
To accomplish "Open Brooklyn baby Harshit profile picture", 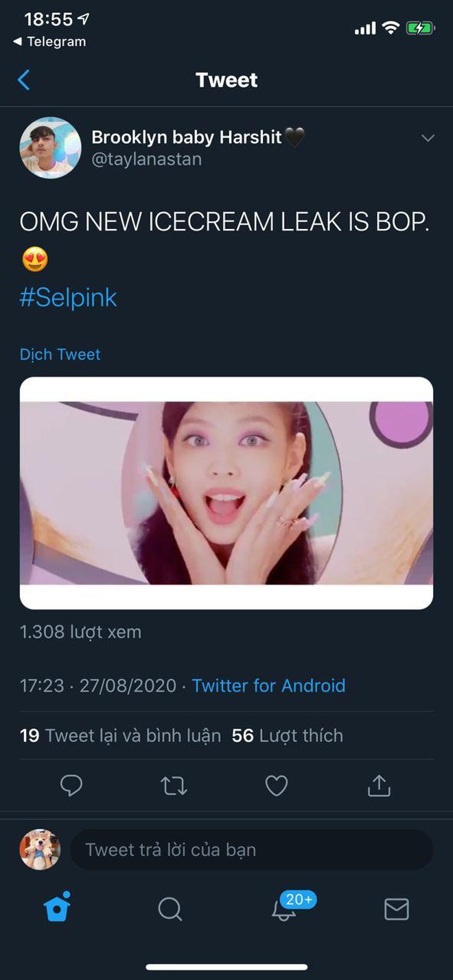I will [x=51, y=147].
